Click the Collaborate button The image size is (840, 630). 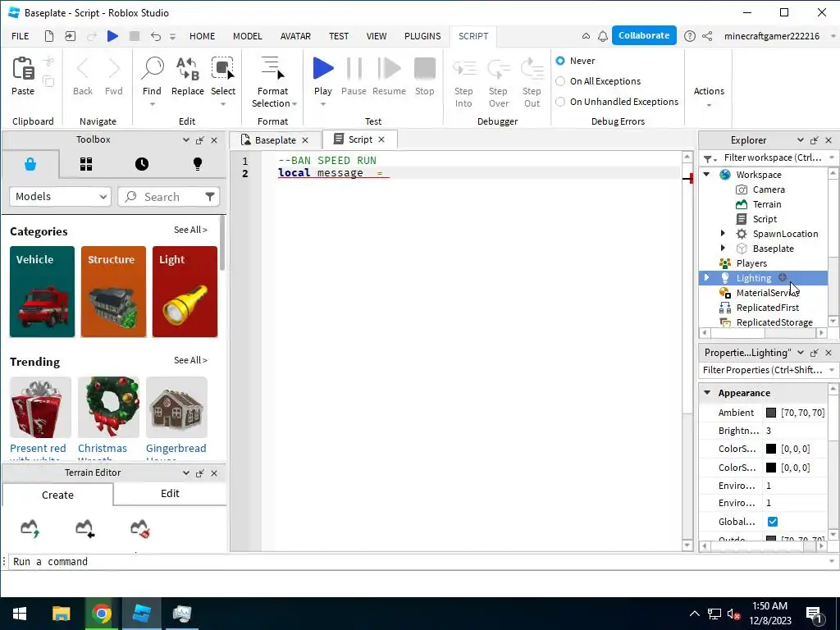pos(644,35)
